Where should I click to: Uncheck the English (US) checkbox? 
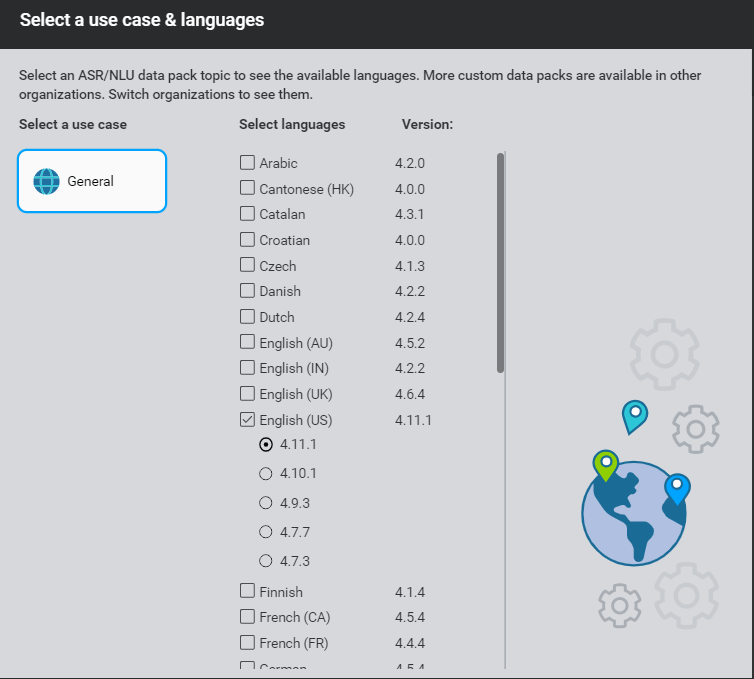coord(247,420)
